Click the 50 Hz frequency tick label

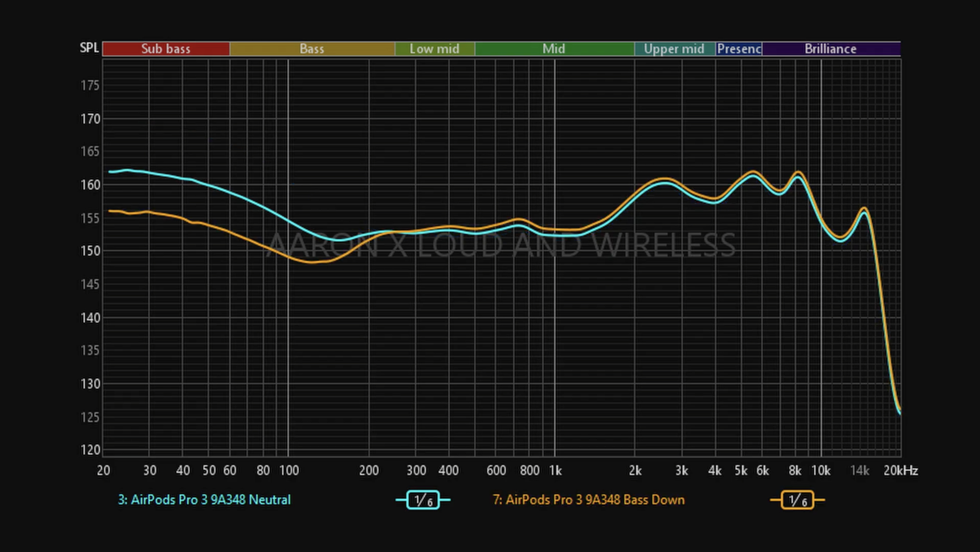pyautogui.click(x=209, y=470)
